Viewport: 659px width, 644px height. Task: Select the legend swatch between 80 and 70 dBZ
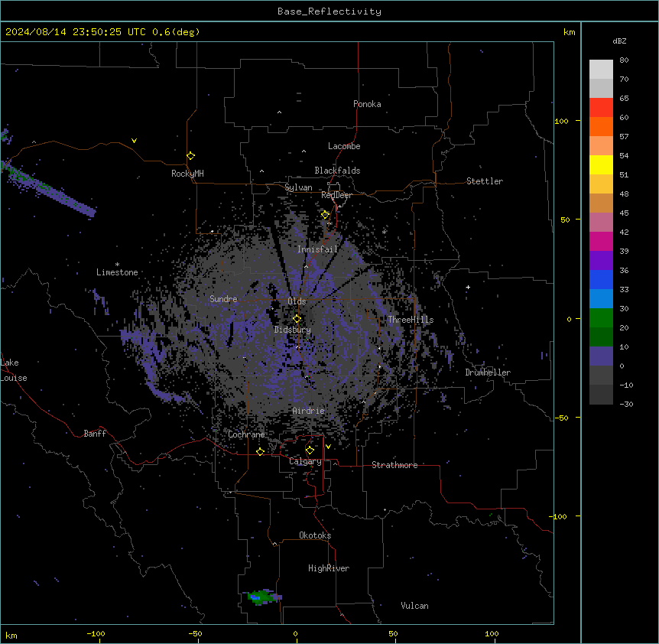click(601, 70)
